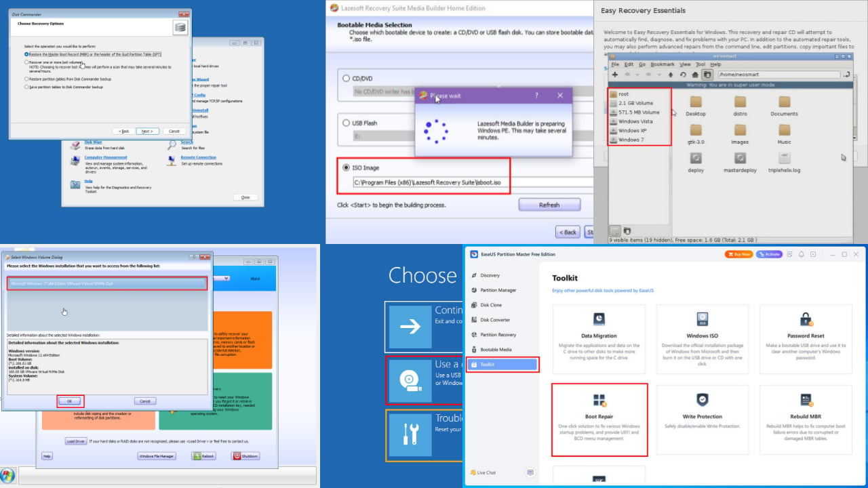Click the Help folder icon in toolset
Screen dimensions: 868x488
click(75, 184)
